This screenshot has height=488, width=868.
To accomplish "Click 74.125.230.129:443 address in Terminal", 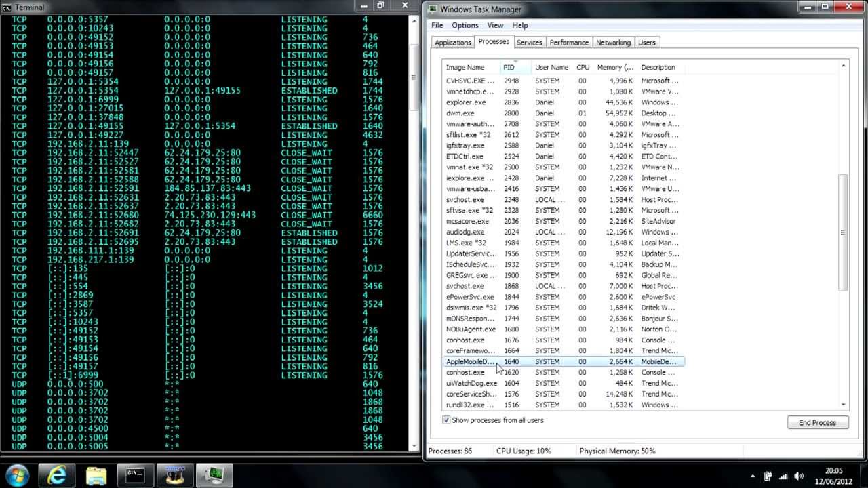I will click(x=210, y=215).
